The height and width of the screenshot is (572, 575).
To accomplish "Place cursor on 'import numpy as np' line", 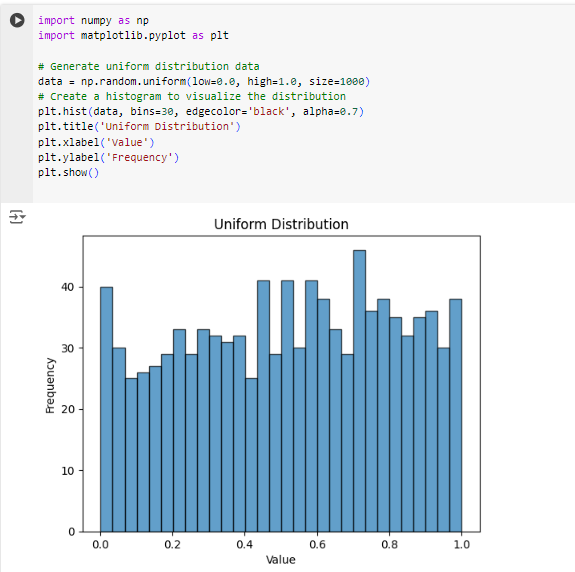I will click(93, 20).
